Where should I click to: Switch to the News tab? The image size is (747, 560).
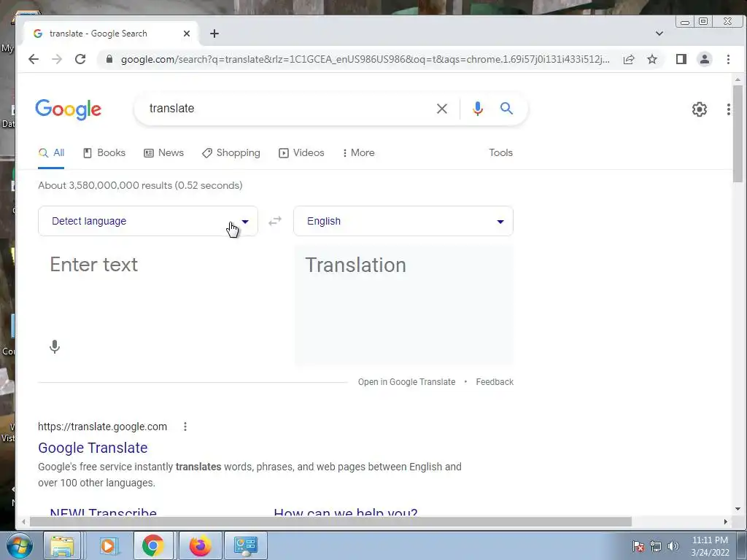coord(164,153)
